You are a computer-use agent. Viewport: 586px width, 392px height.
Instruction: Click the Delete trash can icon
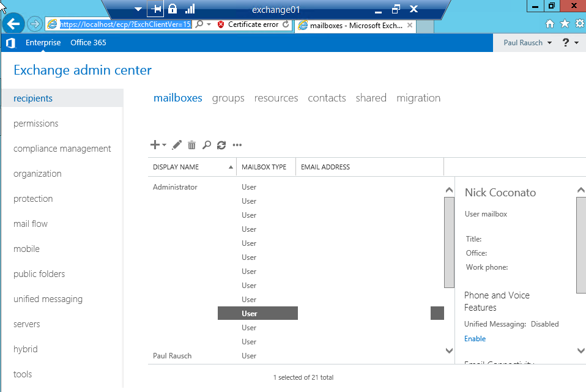pos(191,145)
